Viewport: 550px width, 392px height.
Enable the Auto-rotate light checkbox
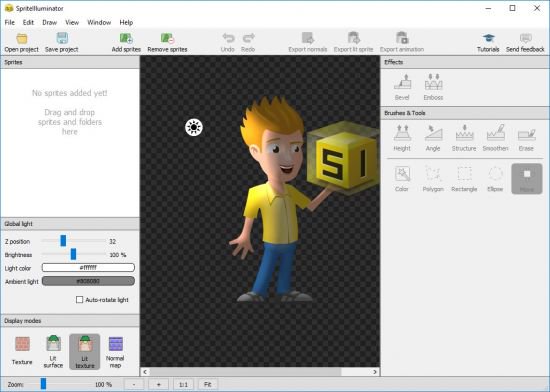(80, 299)
